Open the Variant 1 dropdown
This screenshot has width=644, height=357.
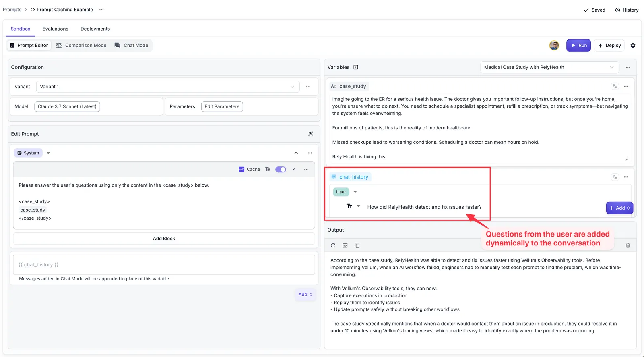tap(168, 87)
